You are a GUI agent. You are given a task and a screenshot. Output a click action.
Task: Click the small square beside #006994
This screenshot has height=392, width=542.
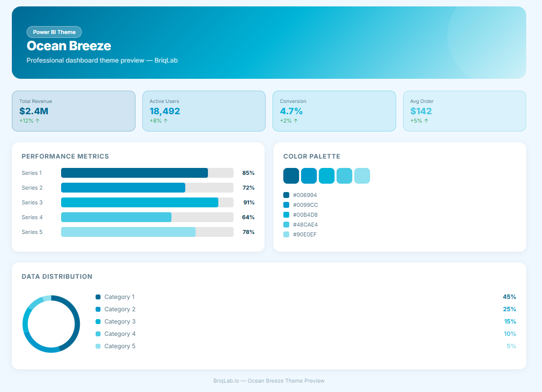pos(286,195)
